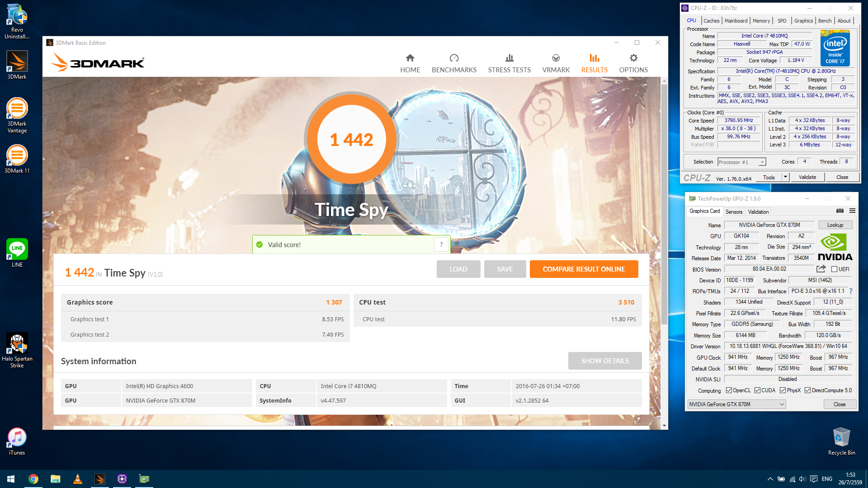
Task: Click the 3DMark results vertical scrollbar
Action: (x=664, y=203)
